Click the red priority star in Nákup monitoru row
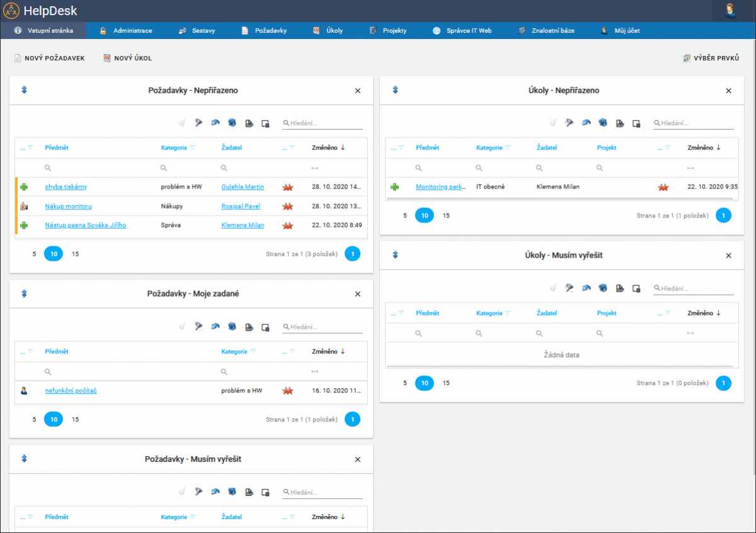Image resolution: width=756 pixels, height=533 pixels. coord(288,206)
